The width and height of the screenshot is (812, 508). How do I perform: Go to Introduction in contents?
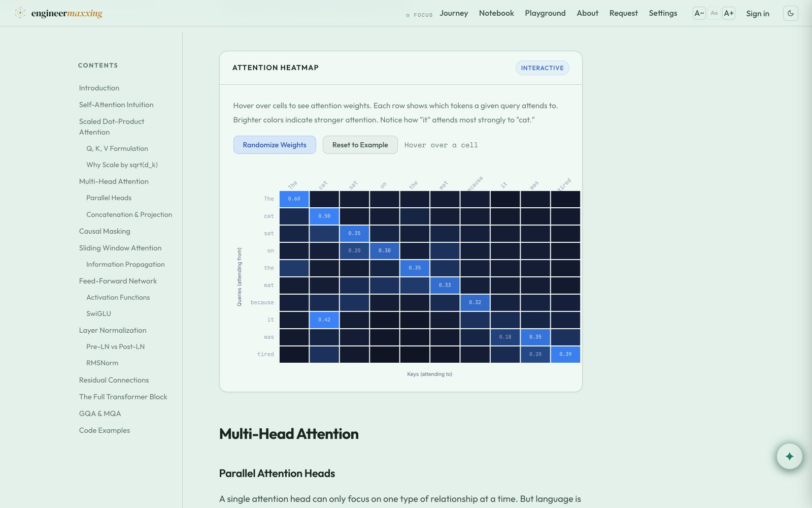pos(99,88)
